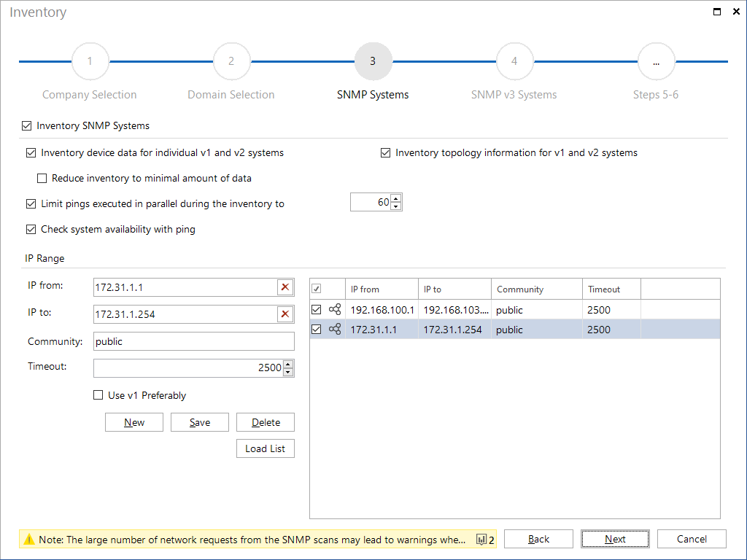Click the network icon in the 172.31.1.1 row
This screenshot has width=747, height=560.
tap(335, 329)
